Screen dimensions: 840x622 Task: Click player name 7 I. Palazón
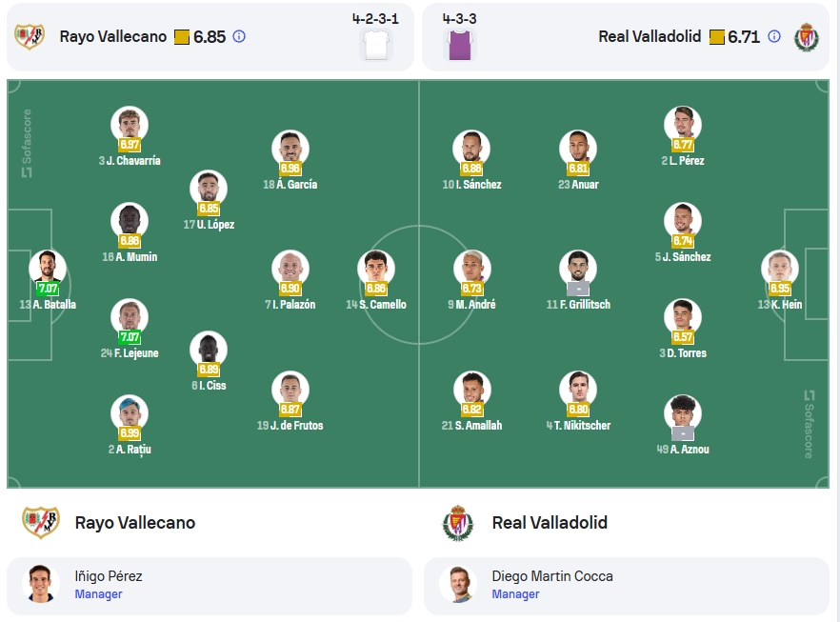(290, 304)
